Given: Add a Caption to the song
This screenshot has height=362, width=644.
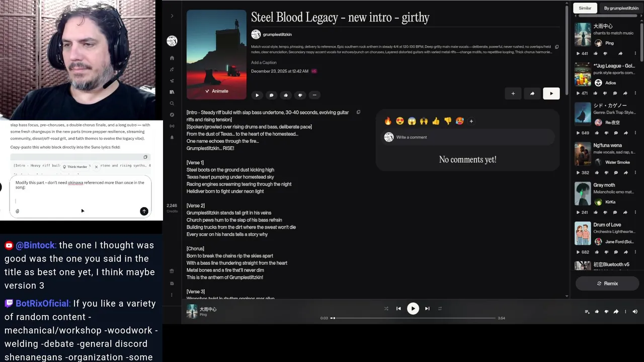Looking at the screenshot, I should point(264,63).
